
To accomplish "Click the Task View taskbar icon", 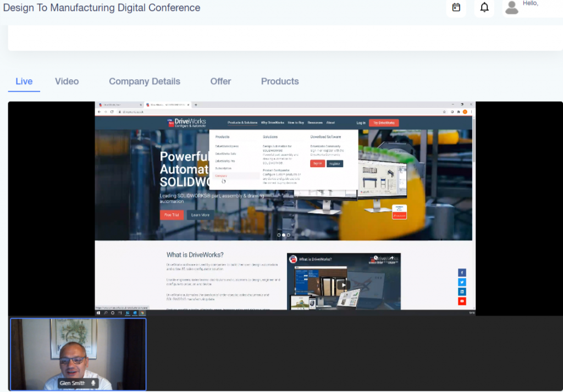I will pyautogui.click(x=120, y=313).
